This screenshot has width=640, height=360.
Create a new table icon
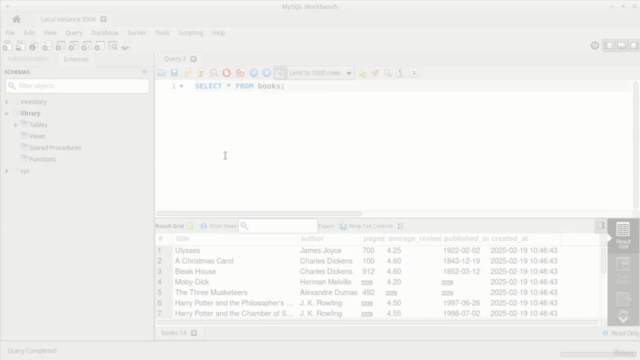tap(60, 46)
